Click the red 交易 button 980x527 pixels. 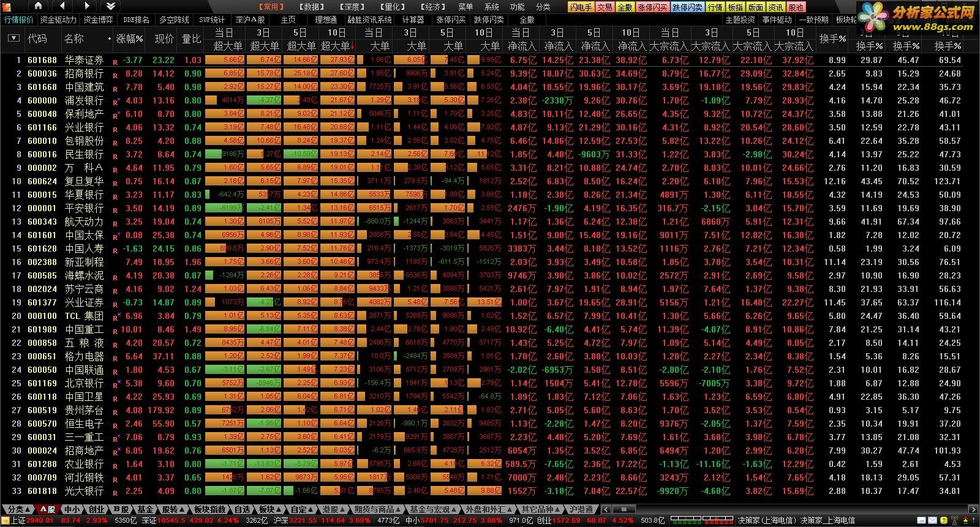(x=605, y=7)
